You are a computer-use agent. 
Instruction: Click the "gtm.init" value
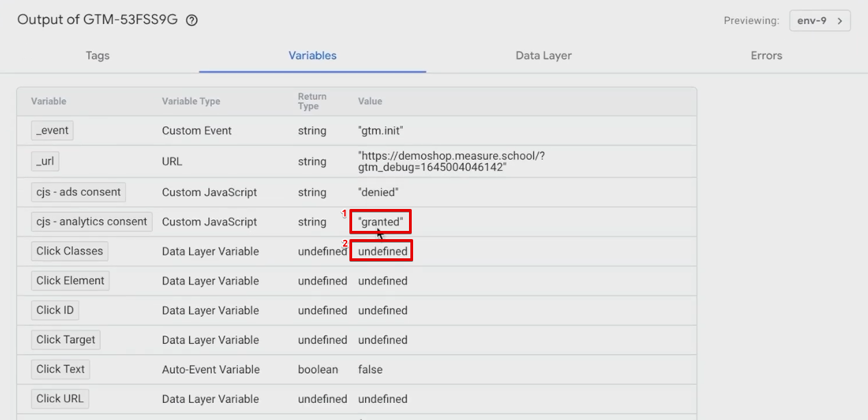[381, 131]
